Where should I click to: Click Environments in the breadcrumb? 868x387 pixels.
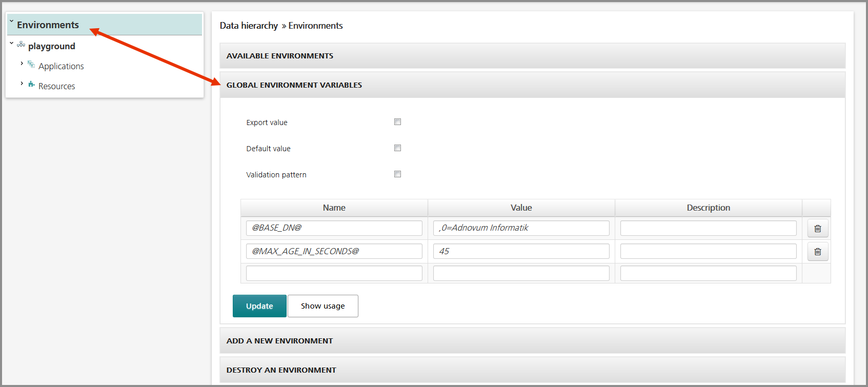coord(315,26)
